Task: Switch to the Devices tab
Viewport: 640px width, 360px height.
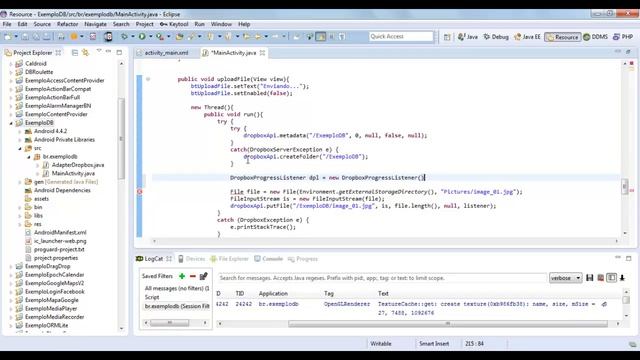Action: point(192,259)
